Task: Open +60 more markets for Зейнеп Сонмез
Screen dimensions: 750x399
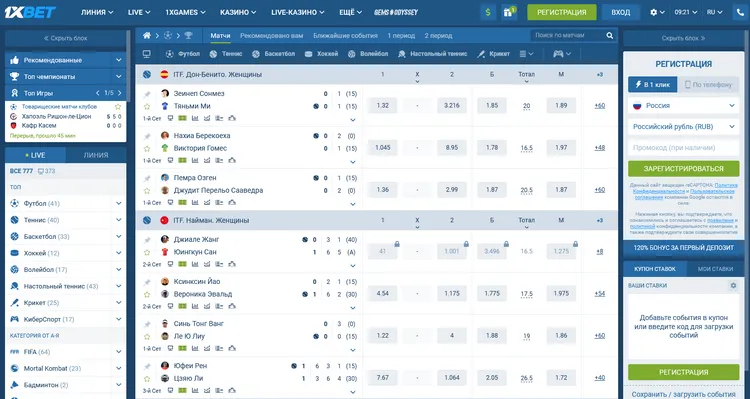Action: (600, 106)
